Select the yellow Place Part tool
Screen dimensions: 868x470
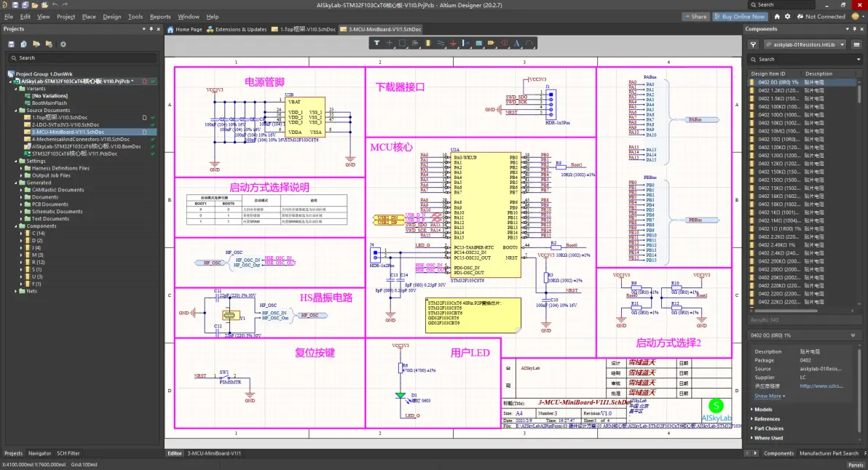[x=428, y=43]
